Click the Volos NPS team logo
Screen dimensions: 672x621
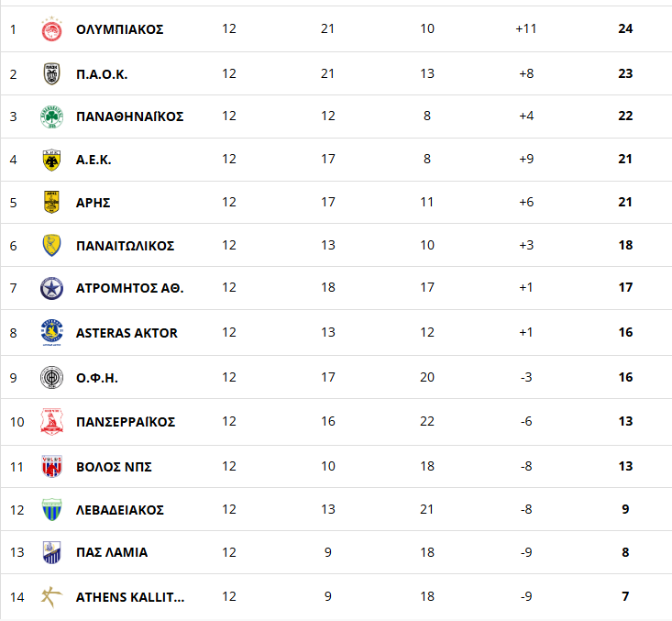click(x=52, y=466)
